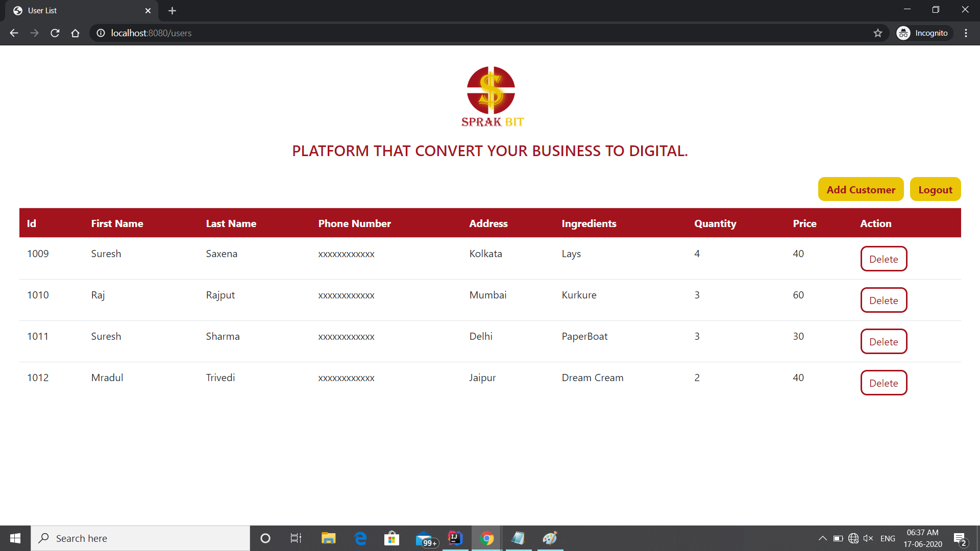Image resolution: width=980 pixels, height=551 pixels.
Task: Open a new browser tab
Action: coord(172,11)
